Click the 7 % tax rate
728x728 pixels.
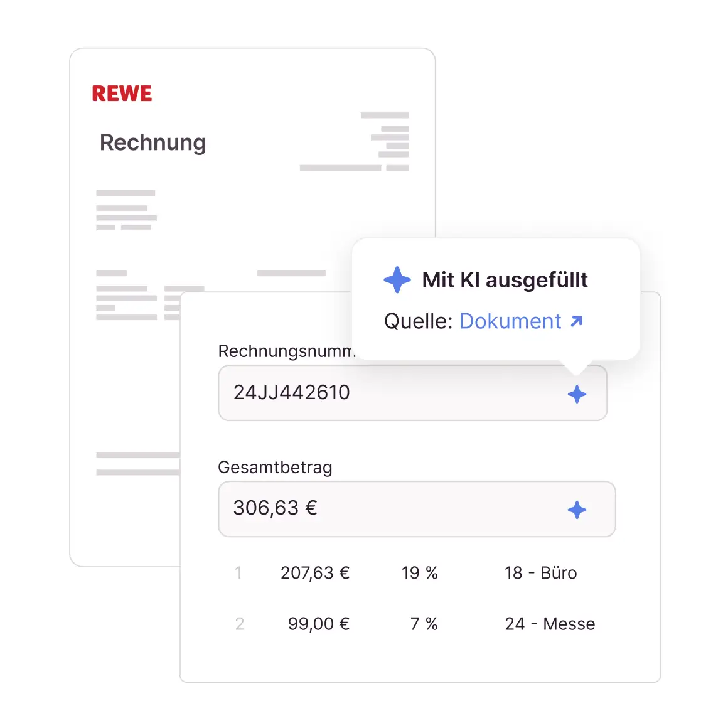point(424,624)
